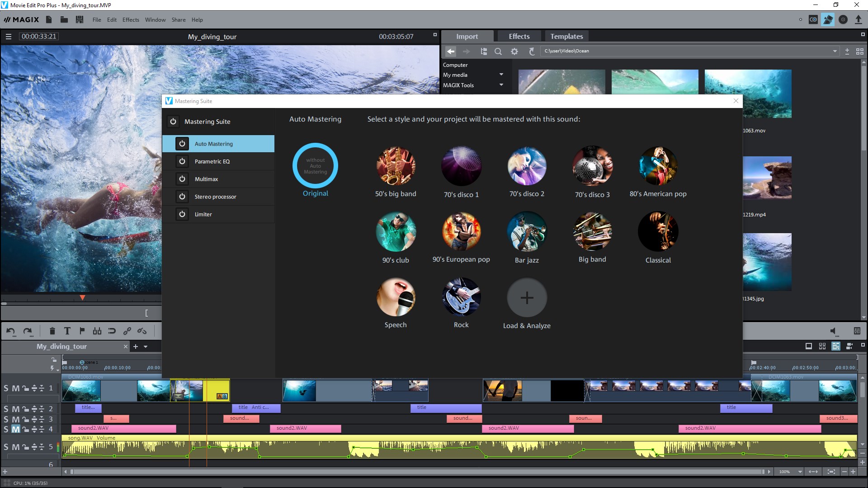Mute track 4 with highlighted M button
Screen dimensions: 868x488
15,429
